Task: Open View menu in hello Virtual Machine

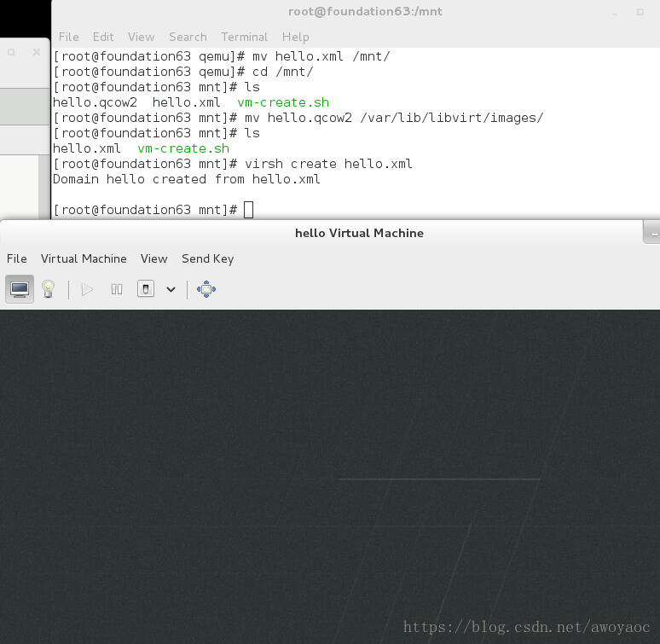Action: 154,258
